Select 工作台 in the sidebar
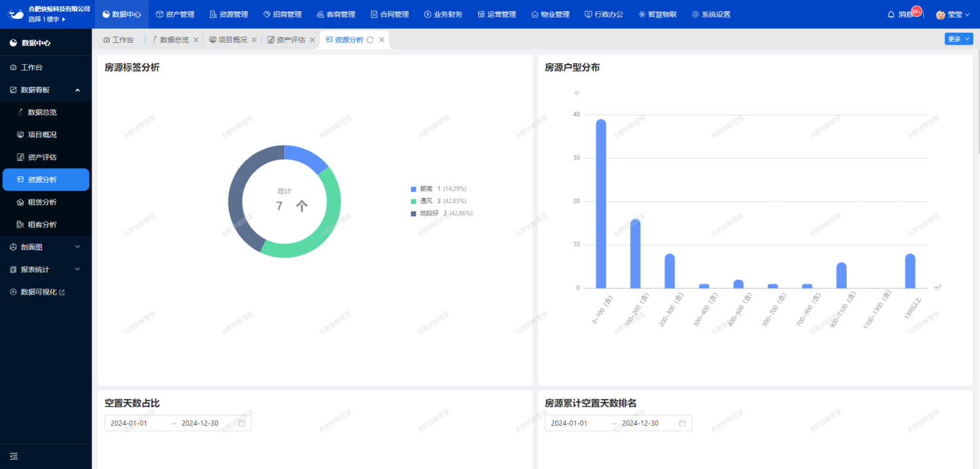This screenshot has height=469, width=980. click(46, 67)
